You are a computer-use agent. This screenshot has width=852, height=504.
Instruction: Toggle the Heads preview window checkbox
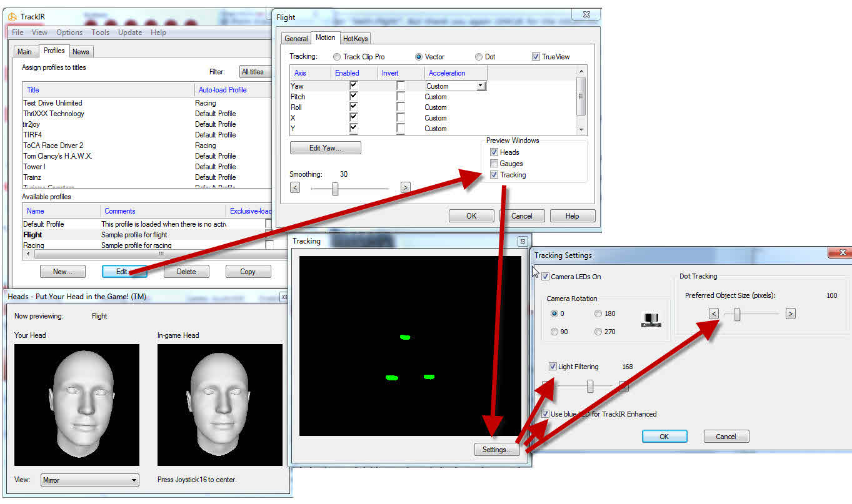pos(494,152)
